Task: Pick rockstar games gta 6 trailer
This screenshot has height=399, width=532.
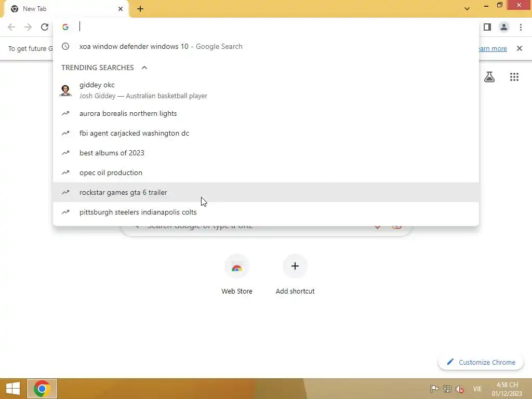Action: pyautogui.click(x=266, y=192)
